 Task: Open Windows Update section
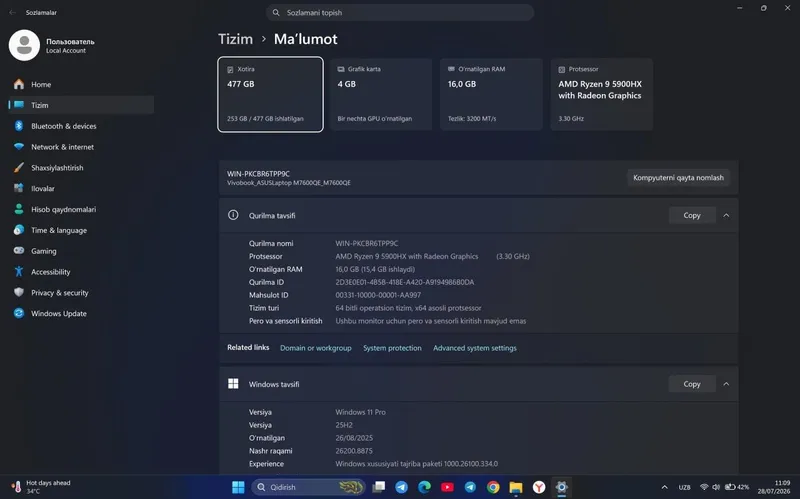point(82,313)
